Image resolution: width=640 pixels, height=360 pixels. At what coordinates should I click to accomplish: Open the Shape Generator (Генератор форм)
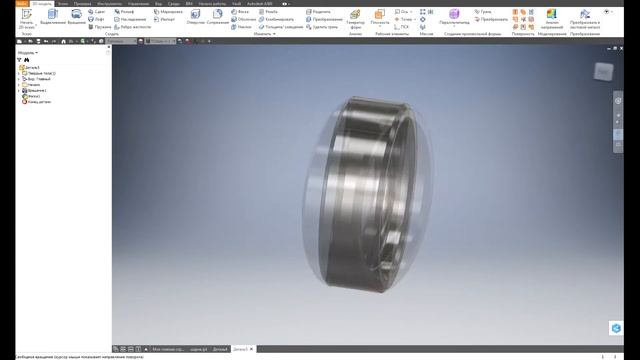click(356, 19)
